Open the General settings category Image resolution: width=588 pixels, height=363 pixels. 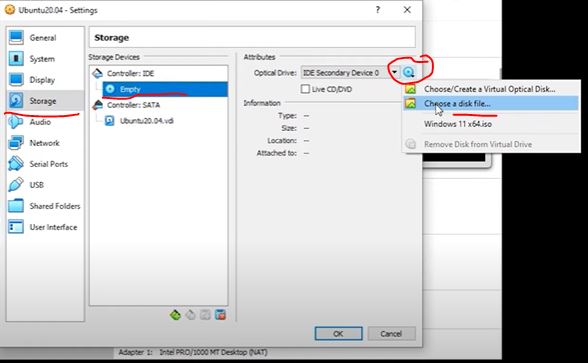tap(45, 38)
